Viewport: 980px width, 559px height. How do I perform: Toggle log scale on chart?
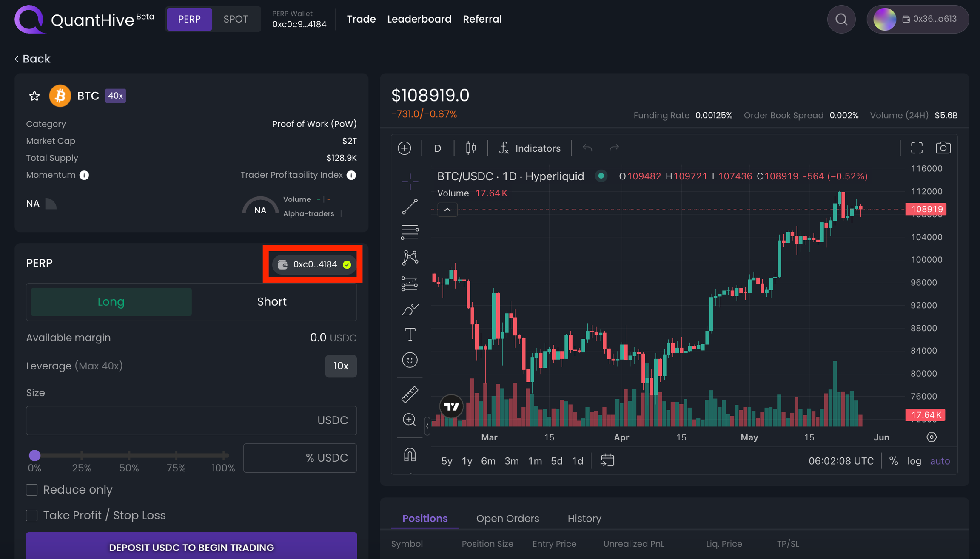pos(914,461)
